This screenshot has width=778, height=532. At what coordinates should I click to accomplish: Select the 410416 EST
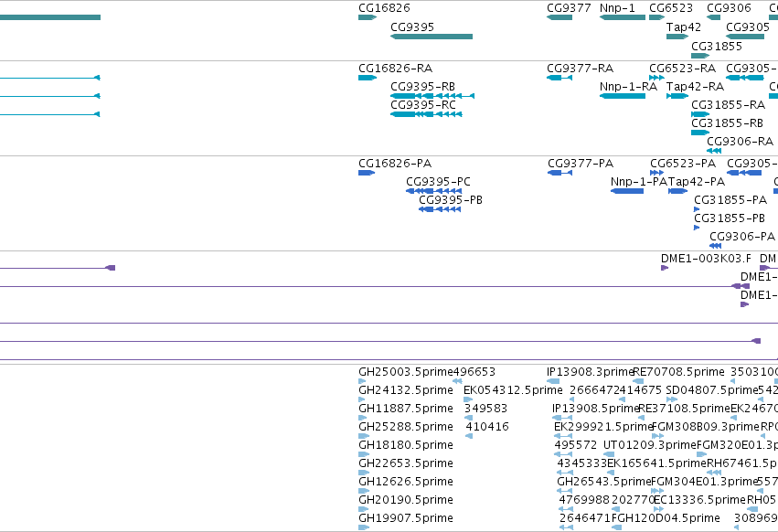(469, 436)
